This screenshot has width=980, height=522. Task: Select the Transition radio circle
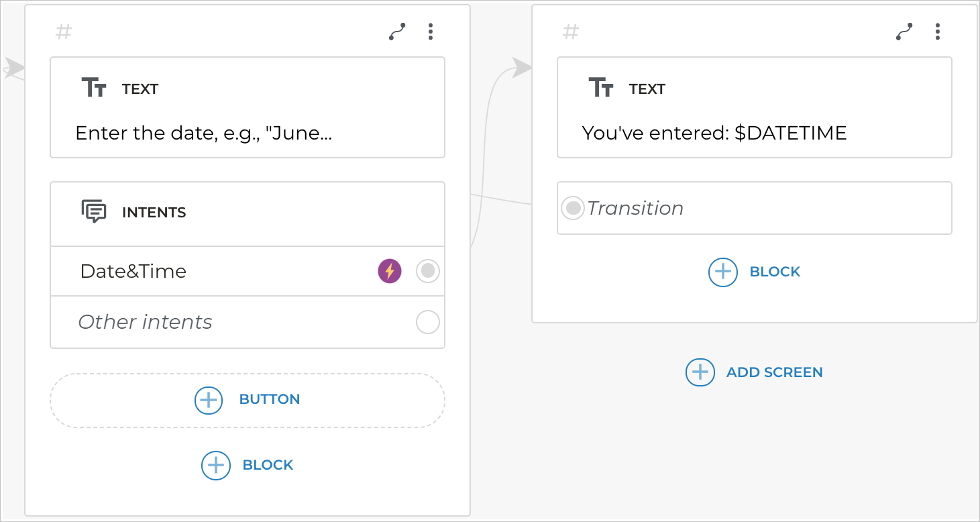point(573,208)
